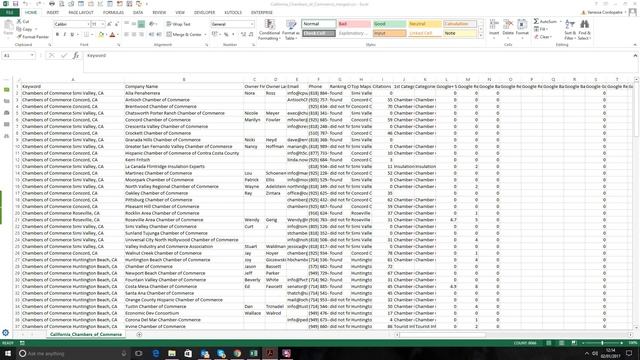Screen dimensions: 640x360
Task: Apply the Bad cell style
Action: [354, 24]
